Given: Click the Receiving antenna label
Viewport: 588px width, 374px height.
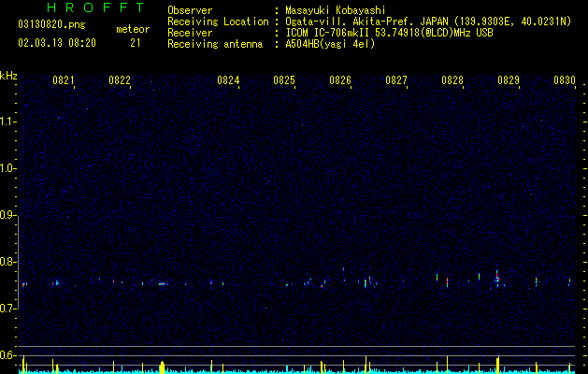Looking at the screenshot, I should 215,44.
